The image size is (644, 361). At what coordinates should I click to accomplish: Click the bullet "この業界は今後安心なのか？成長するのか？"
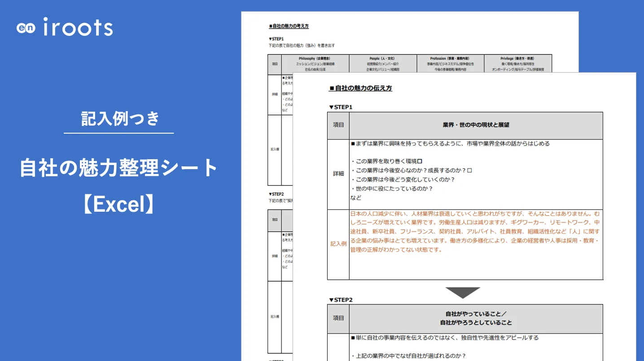coord(411,170)
